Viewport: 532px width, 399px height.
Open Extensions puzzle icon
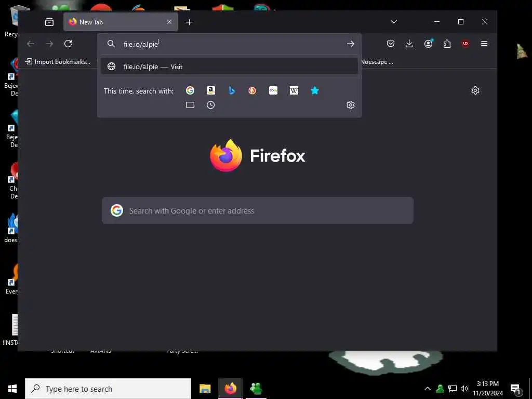click(447, 44)
